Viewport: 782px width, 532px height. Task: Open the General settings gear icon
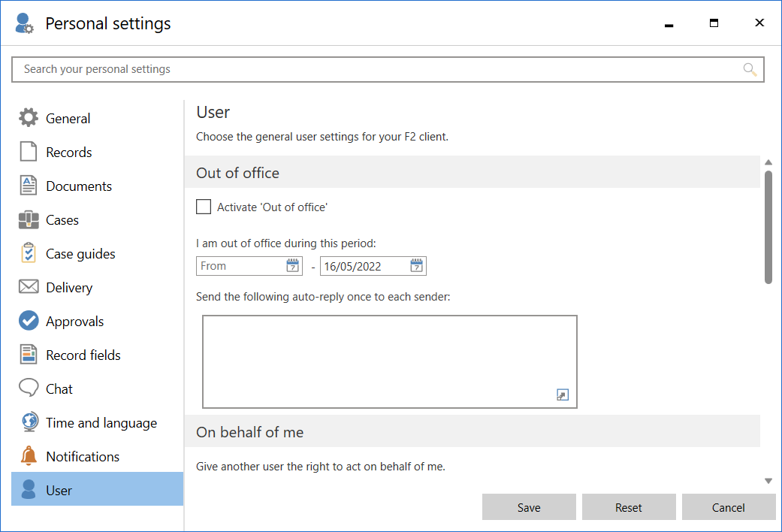(x=29, y=118)
